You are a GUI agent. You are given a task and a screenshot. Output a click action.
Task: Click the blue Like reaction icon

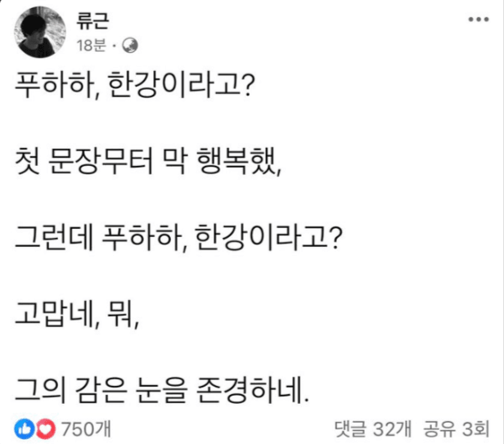click(x=22, y=428)
